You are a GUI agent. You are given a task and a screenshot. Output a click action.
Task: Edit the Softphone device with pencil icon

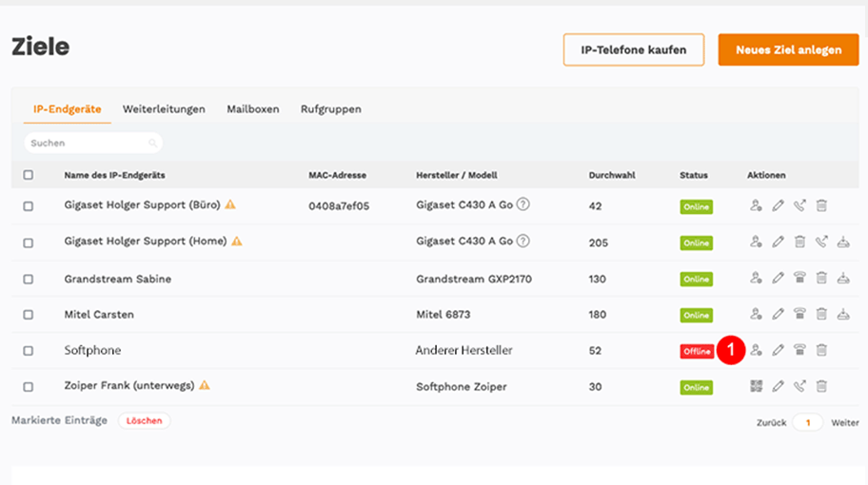tap(778, 350)
